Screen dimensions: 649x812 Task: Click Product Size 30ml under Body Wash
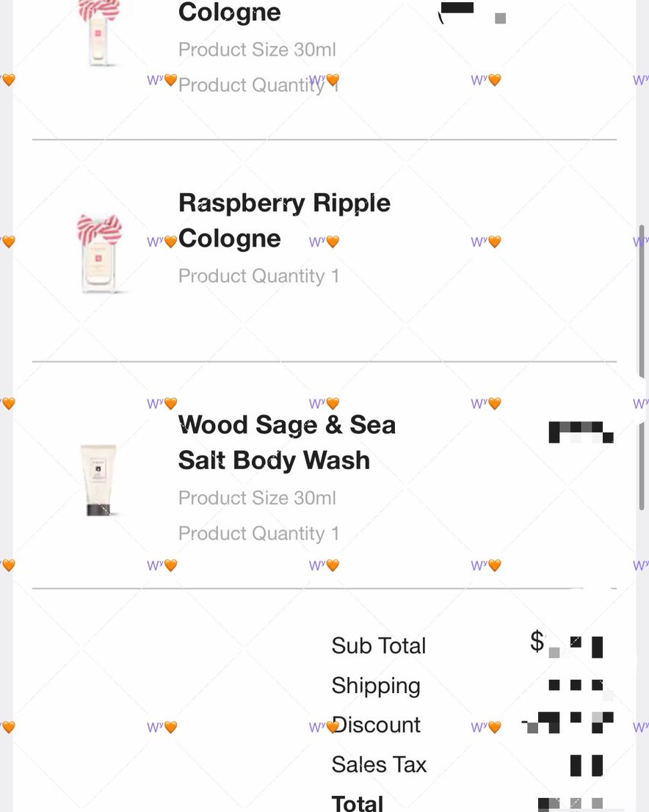click(257, 498)
